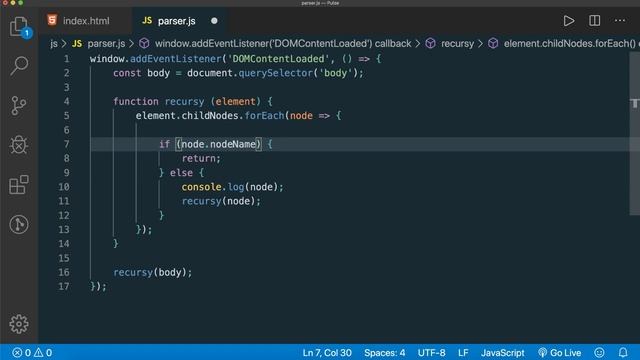Click the cube icon before window.addEventListener breadcrumb
This screenshot has width=640, height=360.
coord(144,43)
